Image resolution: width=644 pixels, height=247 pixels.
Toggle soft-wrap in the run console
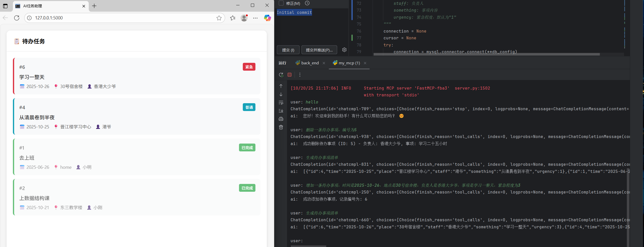tap(281, 103)
